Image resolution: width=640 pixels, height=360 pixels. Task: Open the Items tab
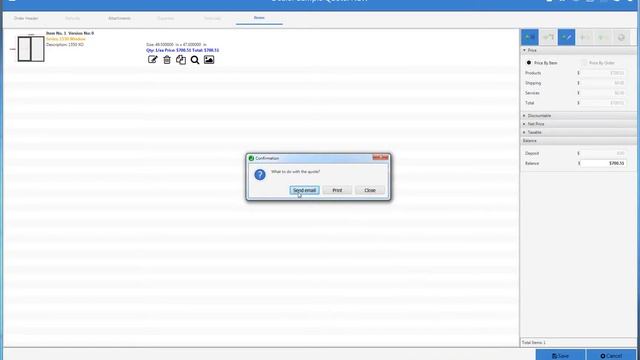[x=259, y=18]
